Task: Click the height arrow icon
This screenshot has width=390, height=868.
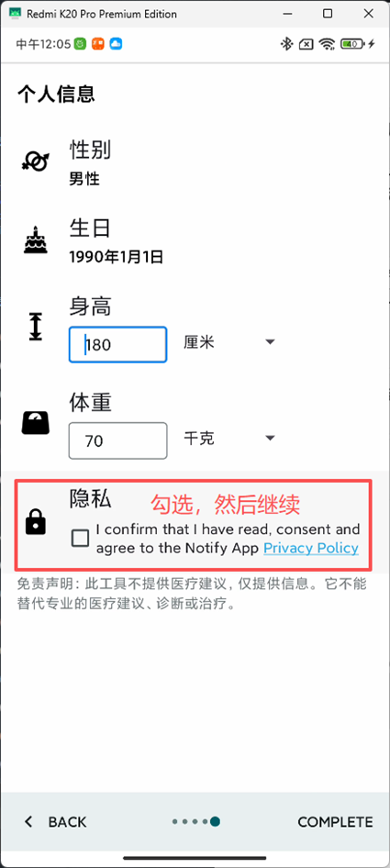Action: click(36, 326)
